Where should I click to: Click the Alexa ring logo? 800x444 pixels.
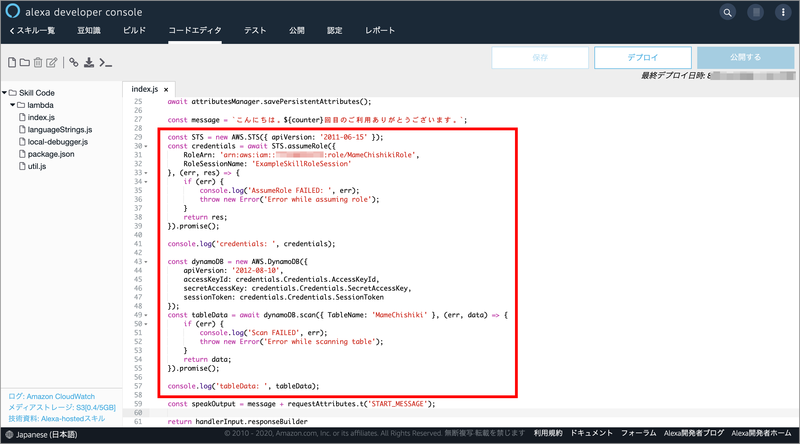pos(12,11)
